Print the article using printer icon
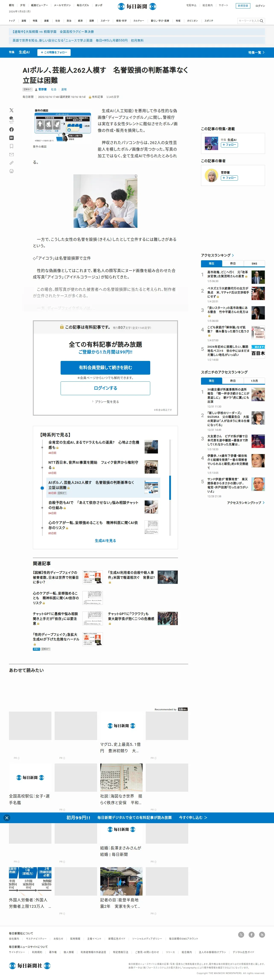274x980 pixels. tap(11, 171)
